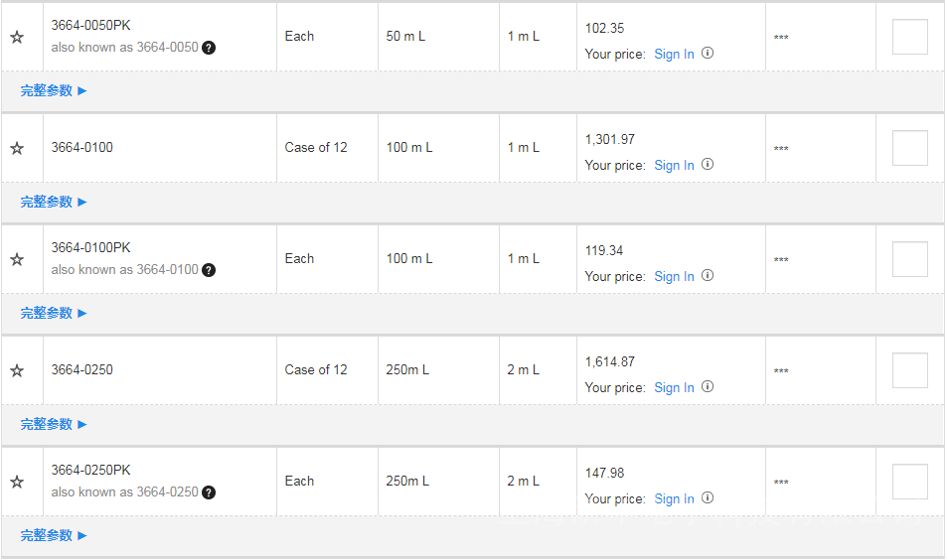The image size is (948, 560).
Task: Expand 完整参数 below the 3664-0100 row
Action: pyautogui.click(x=54, y=202)
